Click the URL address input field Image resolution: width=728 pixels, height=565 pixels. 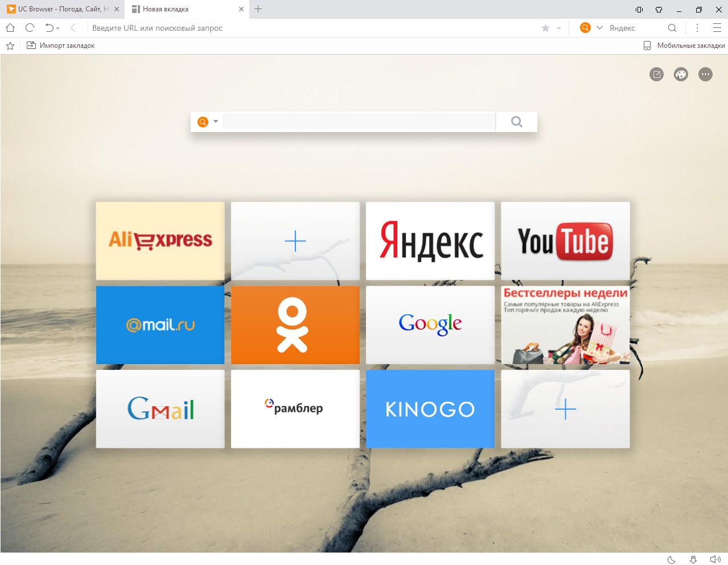coord(313,28)
